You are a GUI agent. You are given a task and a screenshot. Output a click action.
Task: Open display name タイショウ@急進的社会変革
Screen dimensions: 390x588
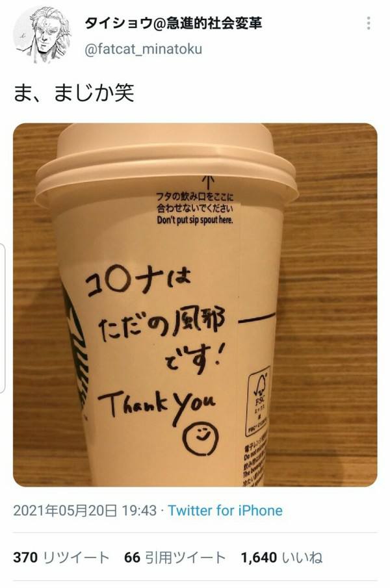coord(174,23)
